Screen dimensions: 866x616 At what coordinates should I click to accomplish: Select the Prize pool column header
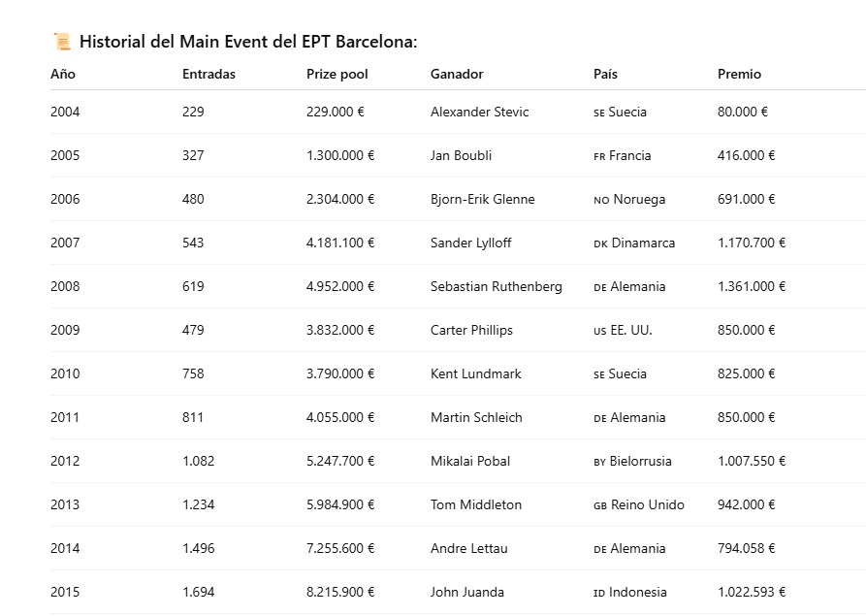pyautogui.click(x=337, y=74)
